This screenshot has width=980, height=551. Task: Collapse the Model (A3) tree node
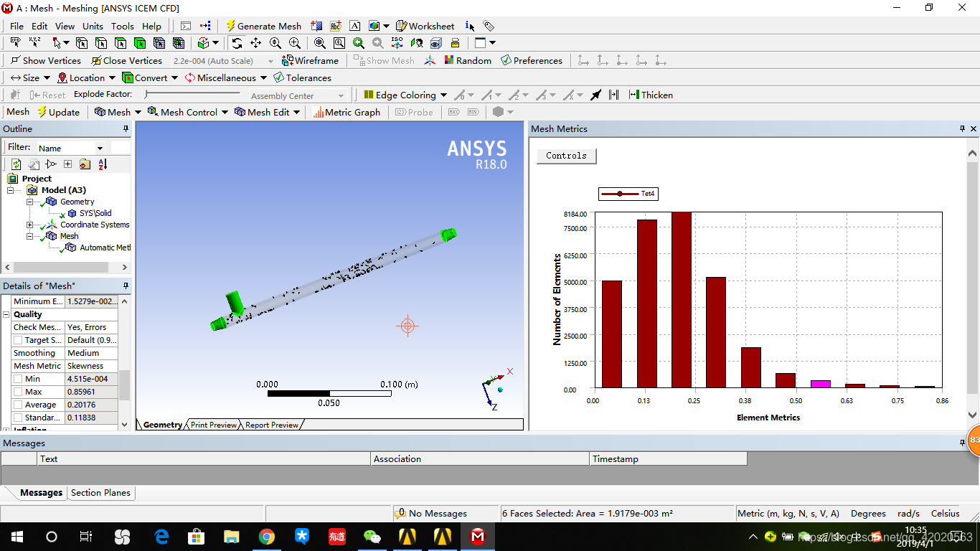coord(11,190)
